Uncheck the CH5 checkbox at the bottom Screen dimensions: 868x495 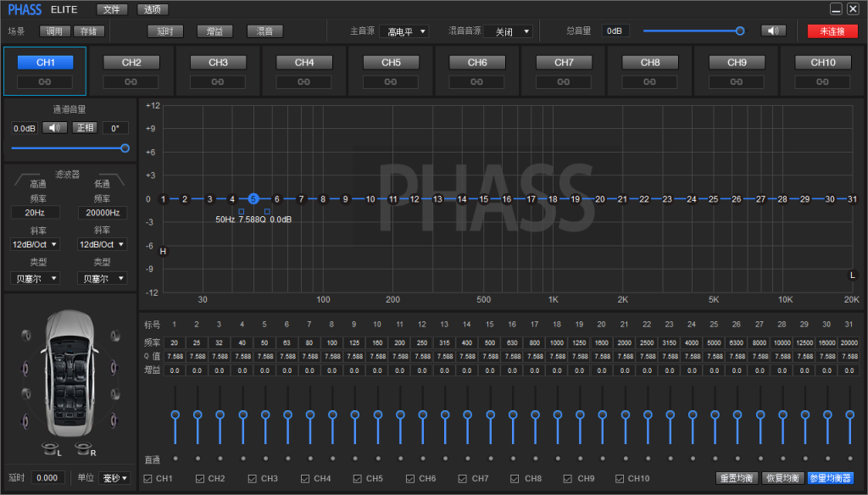click(358, 478)
